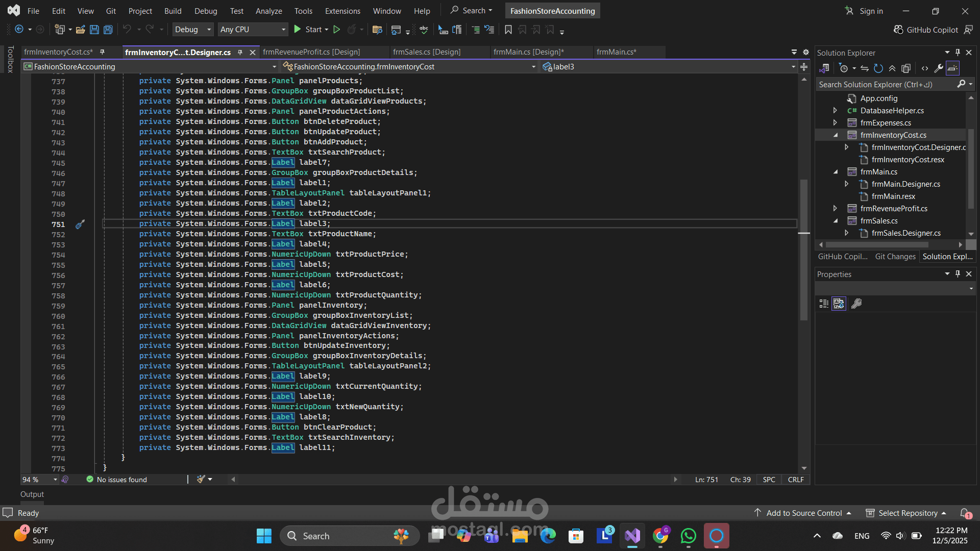Click the Save All toolbar icon
The height and width of the screenshot is (551, 980).
[108, 30]
